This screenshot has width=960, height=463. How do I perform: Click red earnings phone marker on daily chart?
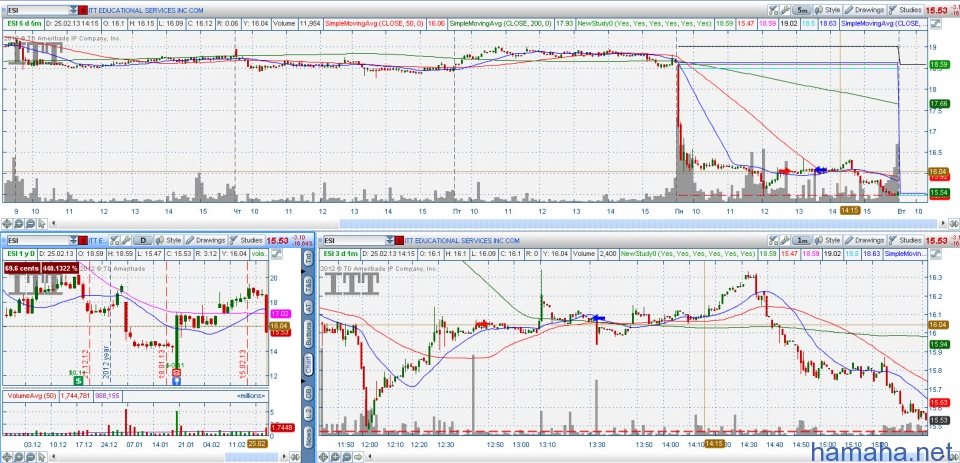[x=176, y=372]
